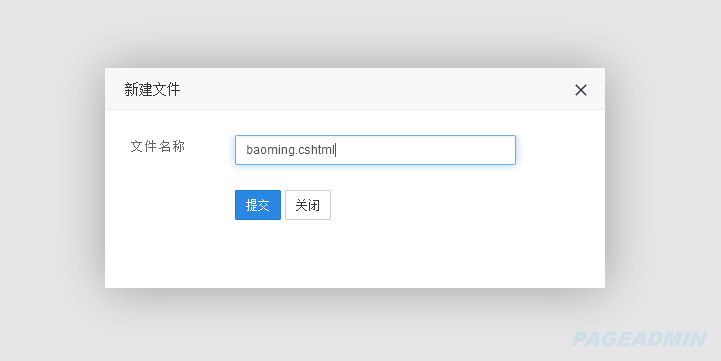Click the 关闭 button
Image resolution: width=721 pixels, height=361 pixels.
(x=308, y=205)
